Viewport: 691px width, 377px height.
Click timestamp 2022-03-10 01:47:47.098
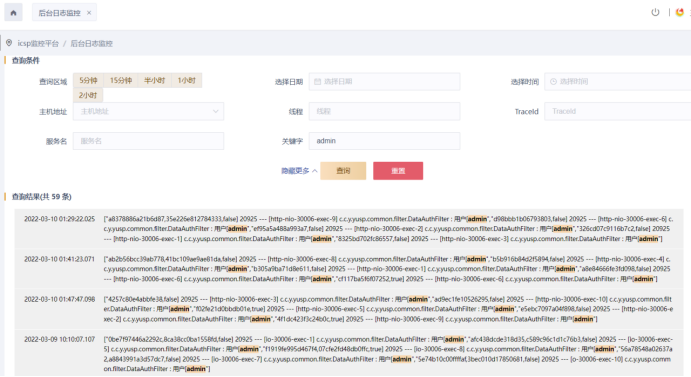(59, 299)
